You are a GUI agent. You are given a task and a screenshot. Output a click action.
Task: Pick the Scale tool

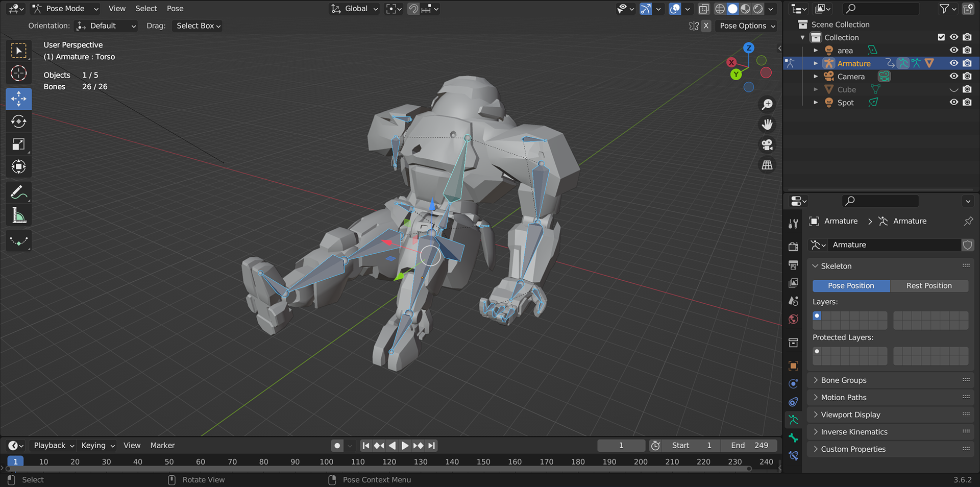[19, 144]
